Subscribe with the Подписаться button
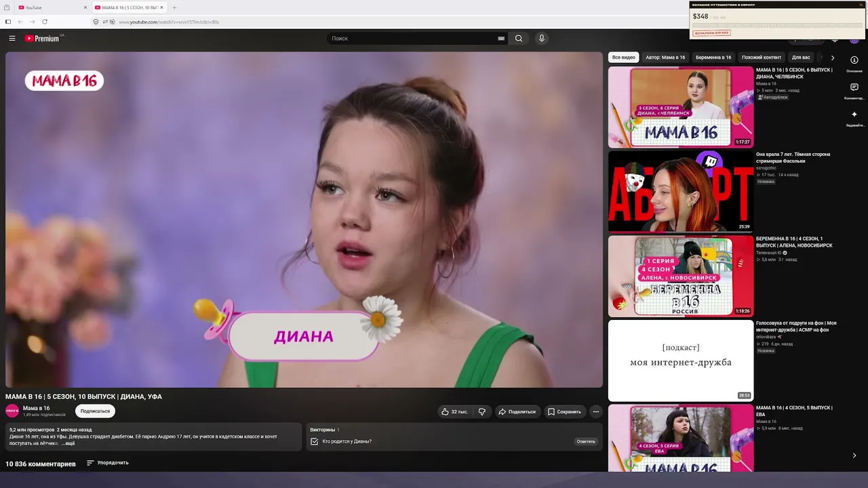868x488 pixels. click(95, 411)
